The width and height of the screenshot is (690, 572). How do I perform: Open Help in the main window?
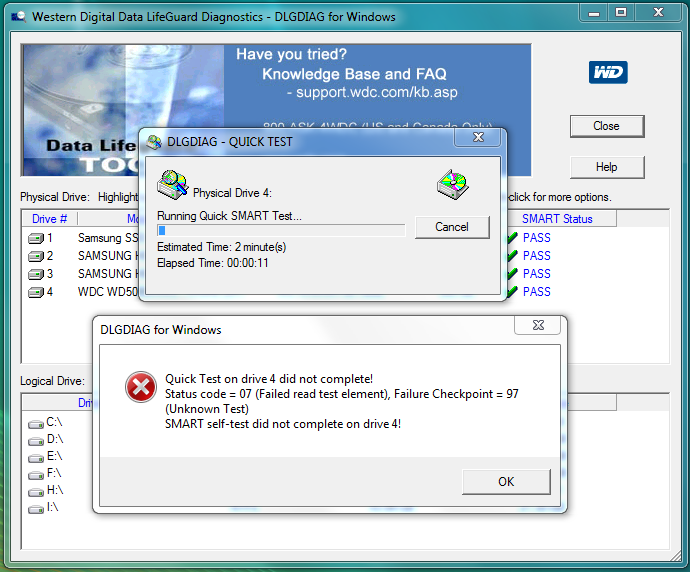[x=607, y=167]
